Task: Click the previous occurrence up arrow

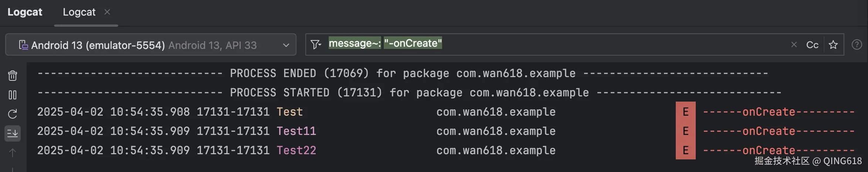Action: pos(13,152)
